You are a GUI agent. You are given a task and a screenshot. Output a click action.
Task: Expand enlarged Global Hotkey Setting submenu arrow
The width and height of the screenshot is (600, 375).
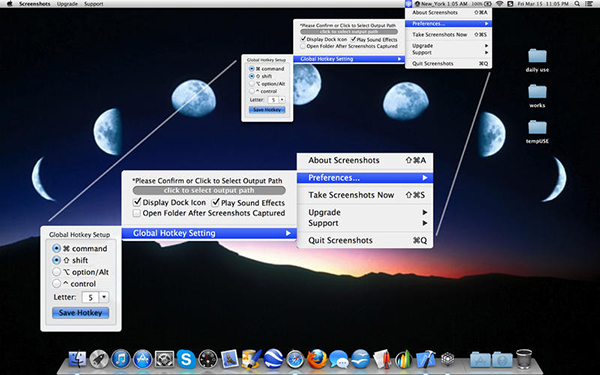(288, 233)
